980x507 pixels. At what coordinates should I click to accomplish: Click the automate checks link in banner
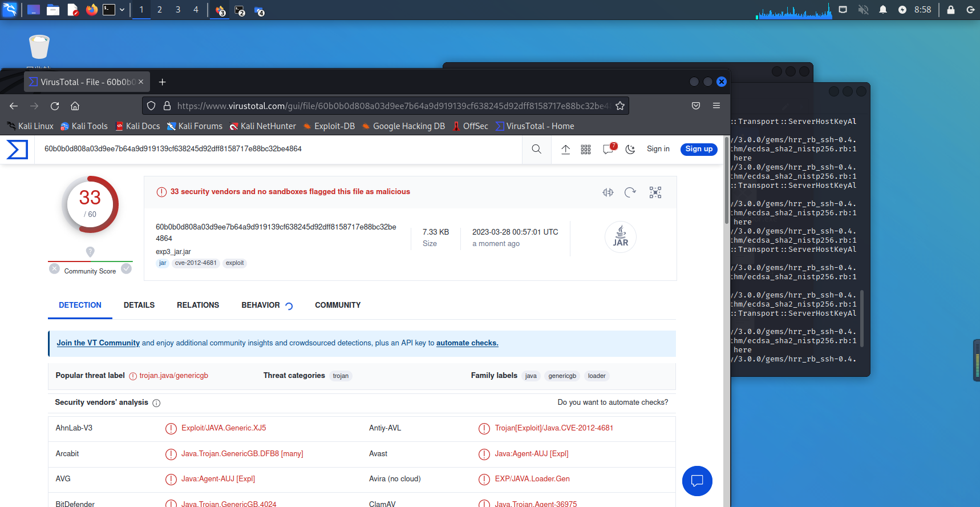[x=467, y=343]
